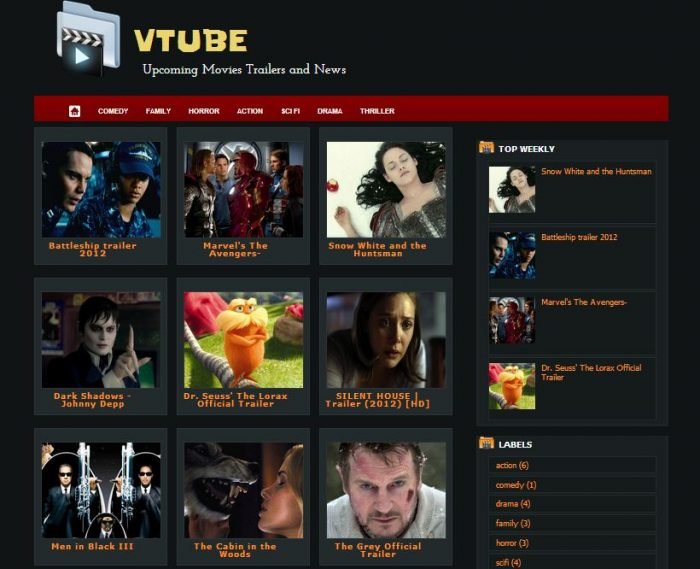Open the ACTION category
The width and height of the screenshot is (700, 569).
[250, 111]
